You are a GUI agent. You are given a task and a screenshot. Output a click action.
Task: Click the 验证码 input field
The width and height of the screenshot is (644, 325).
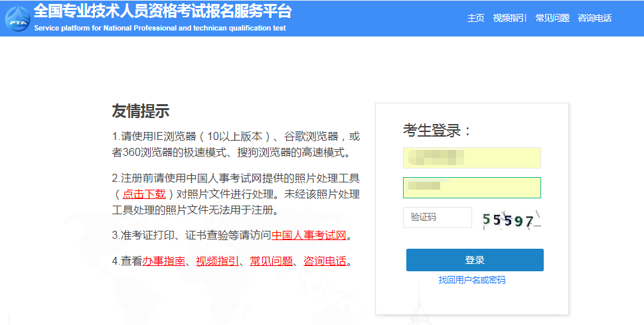pyautogui.click(x=438, y=217)
